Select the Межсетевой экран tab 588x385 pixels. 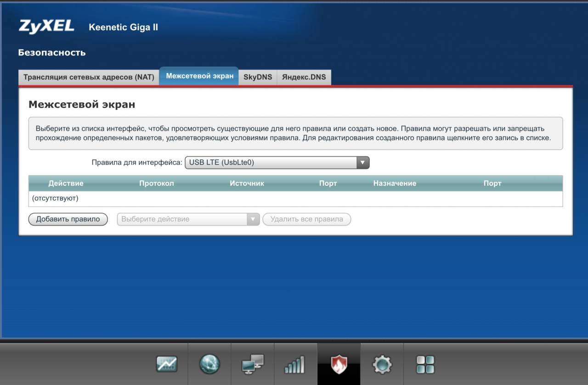point(200,76)
